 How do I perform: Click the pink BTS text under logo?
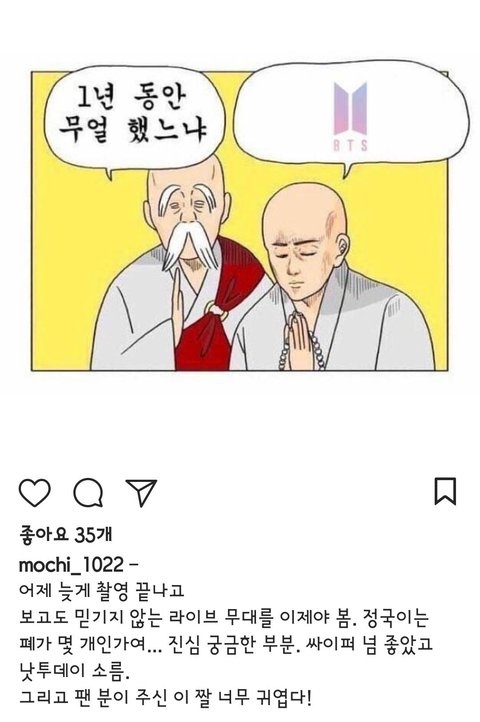(x=351, y=146)
